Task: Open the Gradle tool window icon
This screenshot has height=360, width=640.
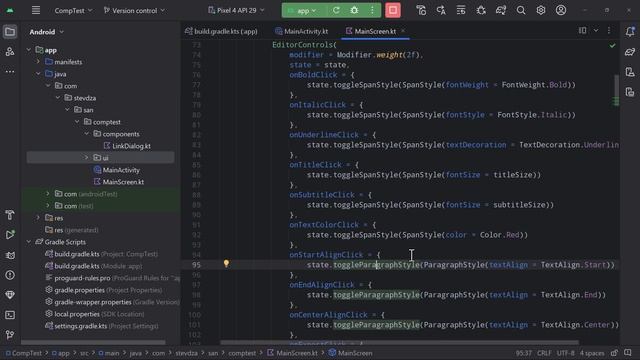Action: coord(630,52)
